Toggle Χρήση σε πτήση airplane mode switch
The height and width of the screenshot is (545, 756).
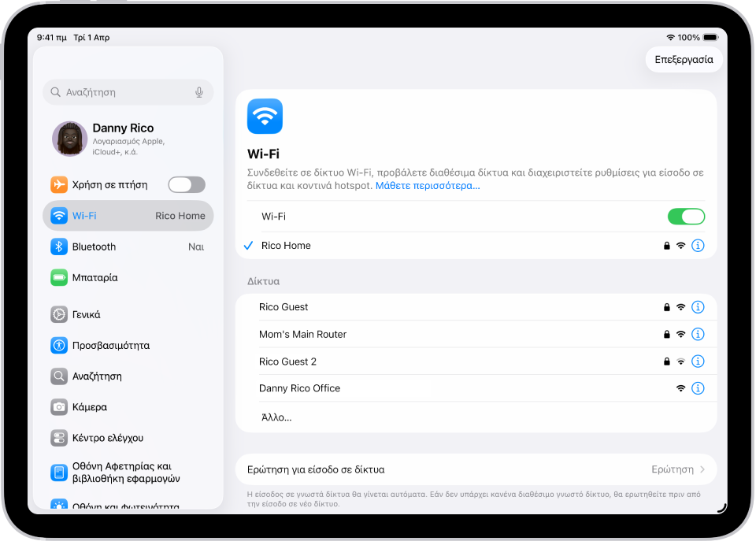[x=187, y=185]
